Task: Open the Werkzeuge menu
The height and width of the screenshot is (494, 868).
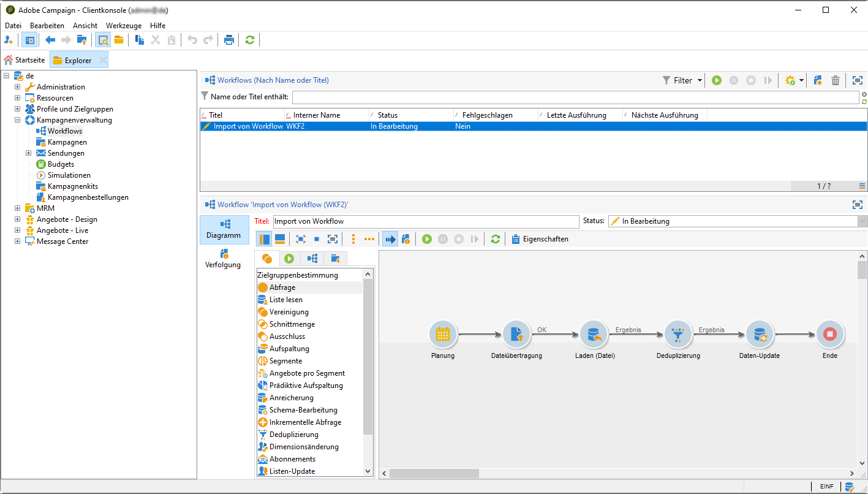Action: click(x=123, y=26)
